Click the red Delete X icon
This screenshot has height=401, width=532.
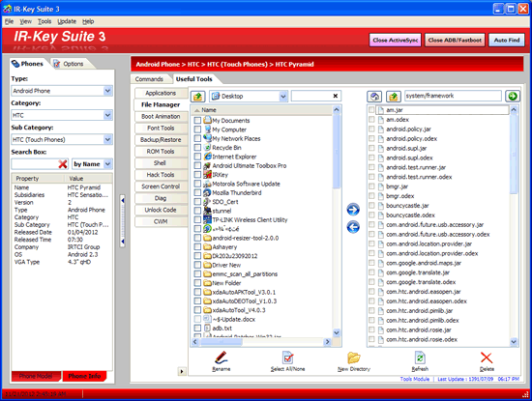tap(487, 358)
